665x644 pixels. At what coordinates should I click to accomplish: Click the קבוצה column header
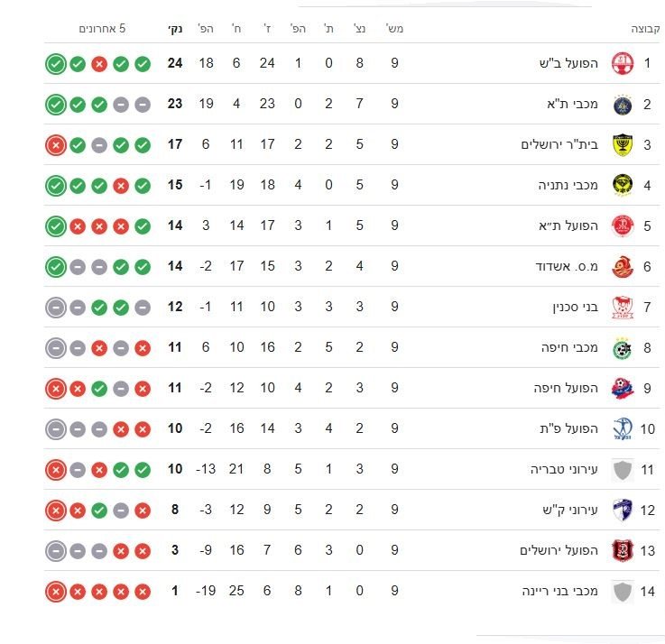(644, 29)
